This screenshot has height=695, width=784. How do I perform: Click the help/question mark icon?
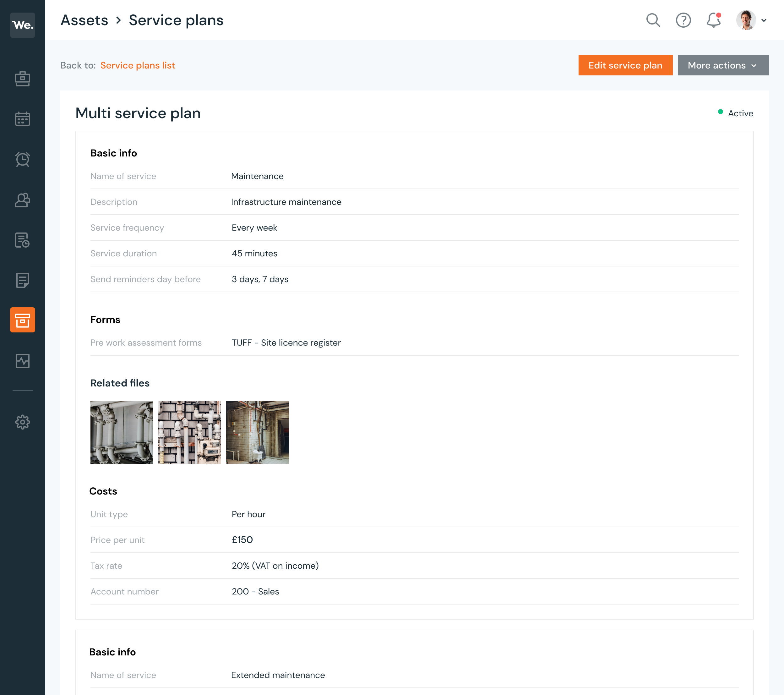pyautogui.click(x=684, y=20)
